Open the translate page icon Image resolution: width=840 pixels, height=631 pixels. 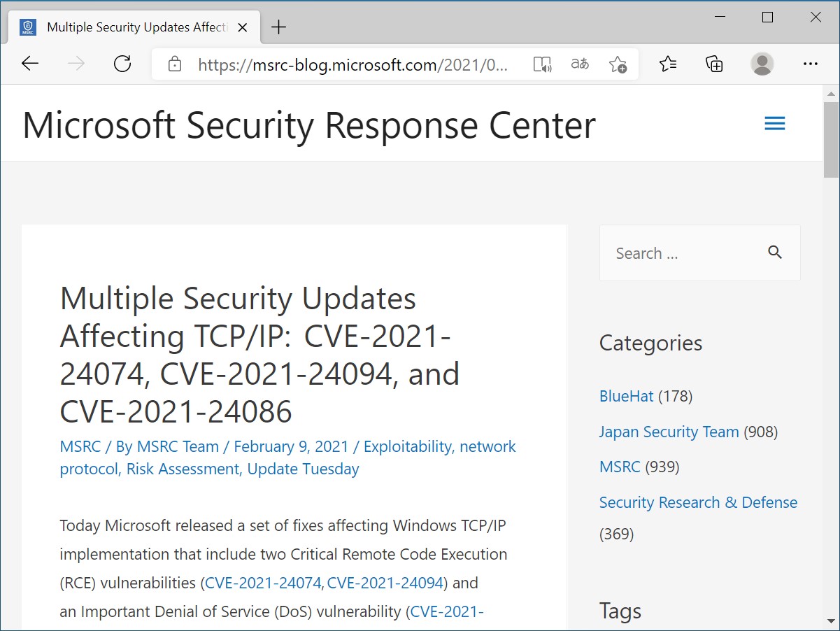click(579, 64)
